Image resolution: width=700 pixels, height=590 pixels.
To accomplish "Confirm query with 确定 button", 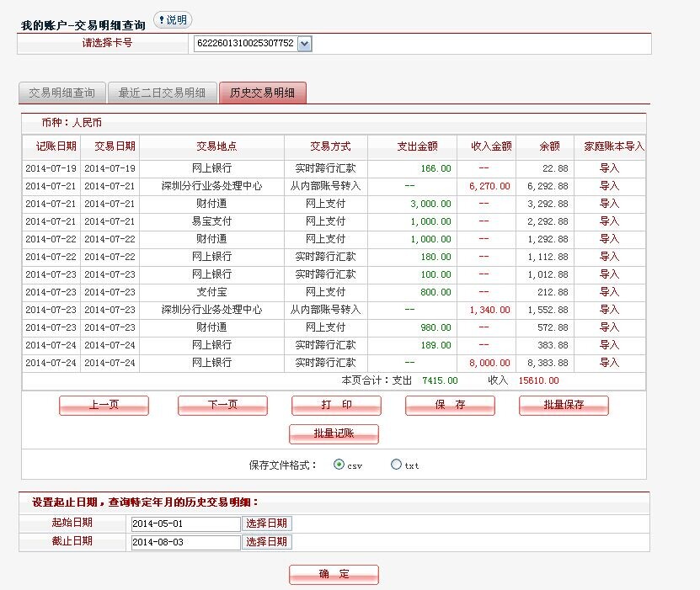I will point(334,574).
